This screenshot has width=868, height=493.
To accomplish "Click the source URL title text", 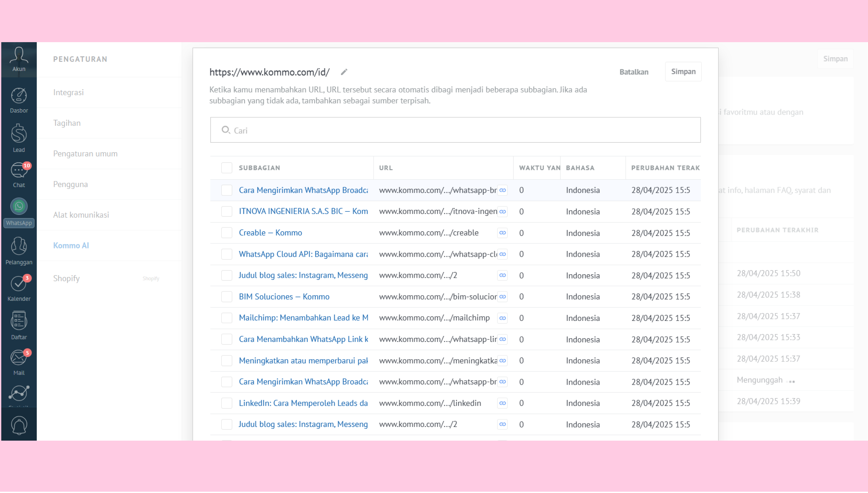I will point(269,72).
